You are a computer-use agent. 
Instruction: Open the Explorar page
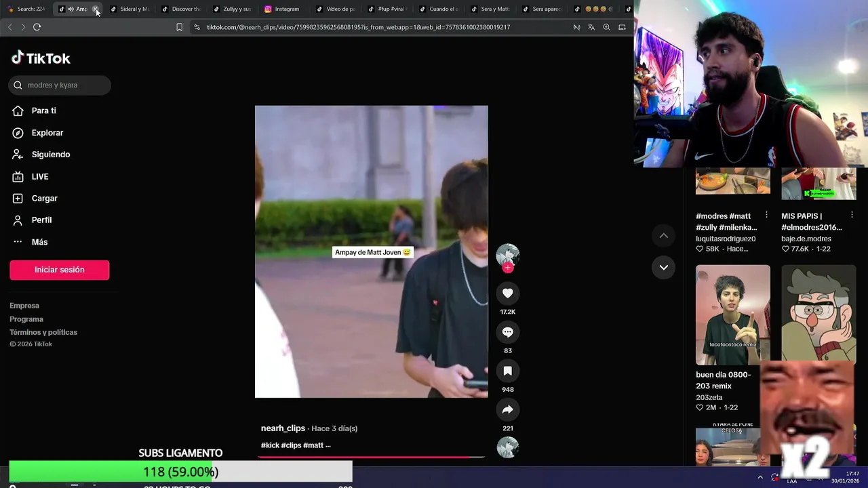click(x=47, y=133)
